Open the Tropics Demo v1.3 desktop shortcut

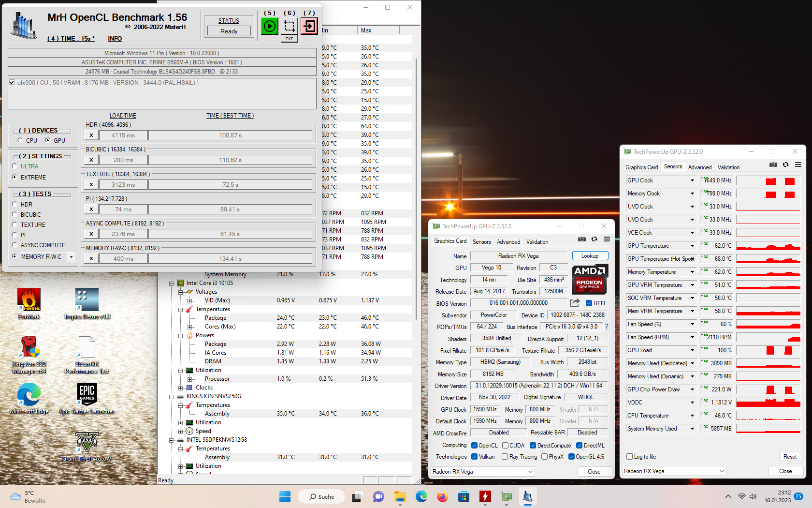pos(87,304)
